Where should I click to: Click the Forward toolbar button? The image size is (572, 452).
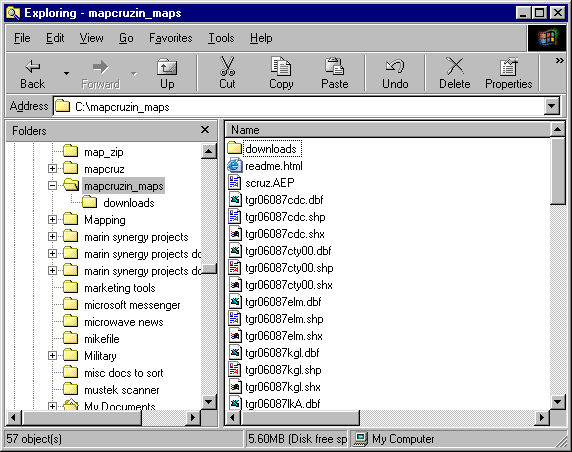point(101,74)
